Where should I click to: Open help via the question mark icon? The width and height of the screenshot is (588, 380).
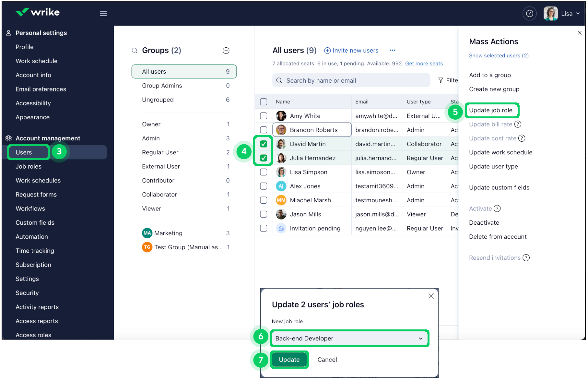coord(529,13)
